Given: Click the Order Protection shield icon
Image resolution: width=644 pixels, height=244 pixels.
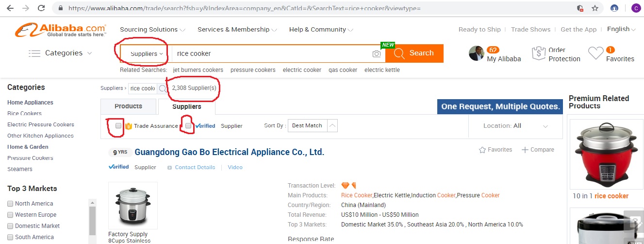Looking at the screenshot, I should coord(539,53).
